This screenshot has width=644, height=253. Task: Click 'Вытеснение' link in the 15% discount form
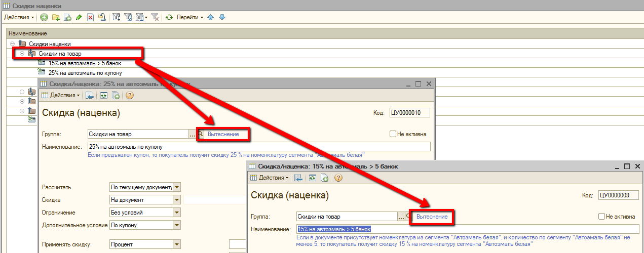(432, 217)
